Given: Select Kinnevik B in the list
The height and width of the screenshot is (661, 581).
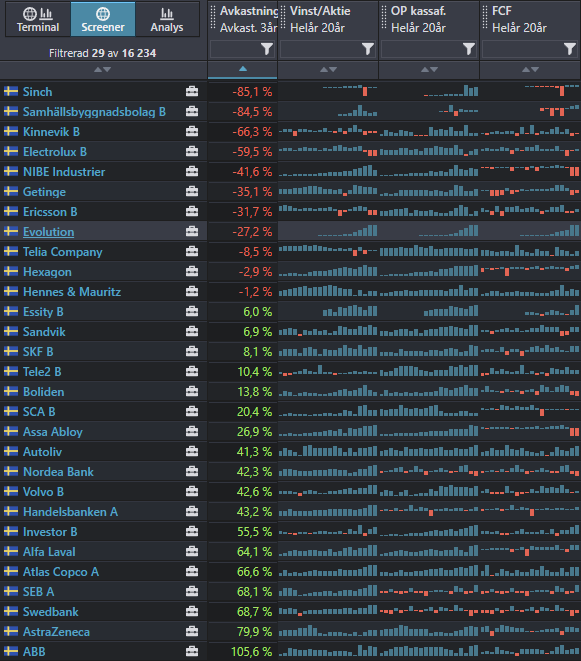Looking at the screenshot, I should [51, 132].
